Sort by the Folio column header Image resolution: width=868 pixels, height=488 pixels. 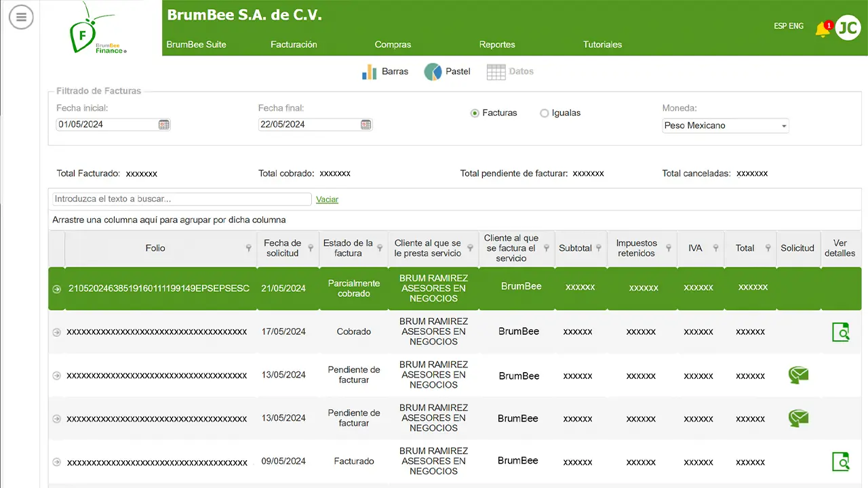point(155,248)
